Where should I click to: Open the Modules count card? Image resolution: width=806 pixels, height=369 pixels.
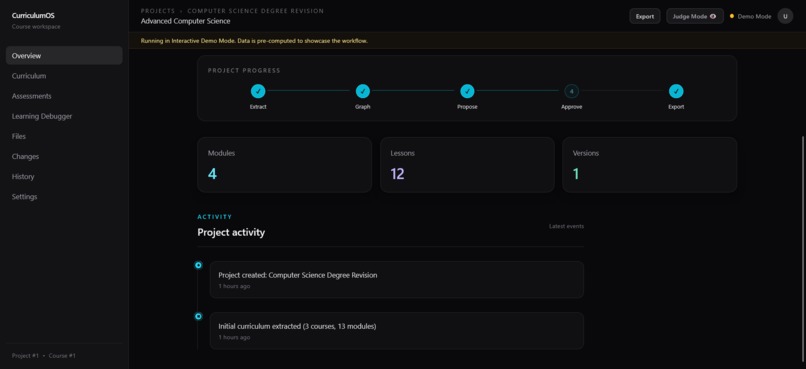(284, 164)
